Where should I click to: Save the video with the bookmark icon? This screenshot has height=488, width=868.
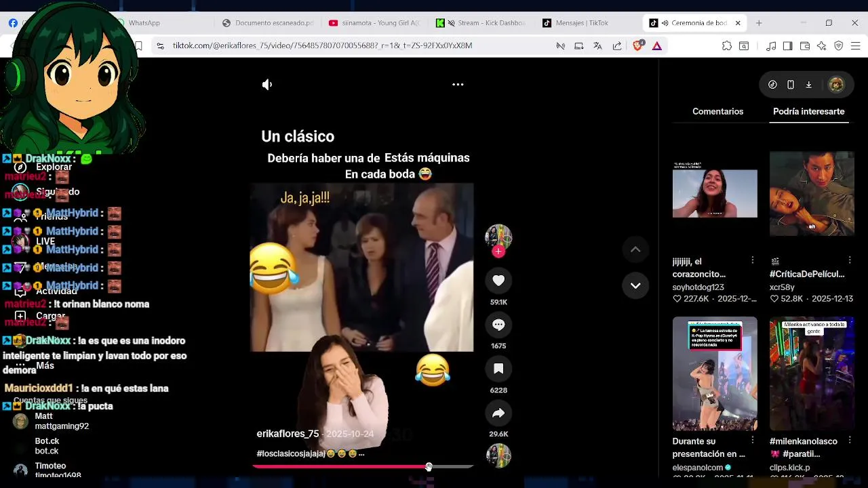click(498, 369)
